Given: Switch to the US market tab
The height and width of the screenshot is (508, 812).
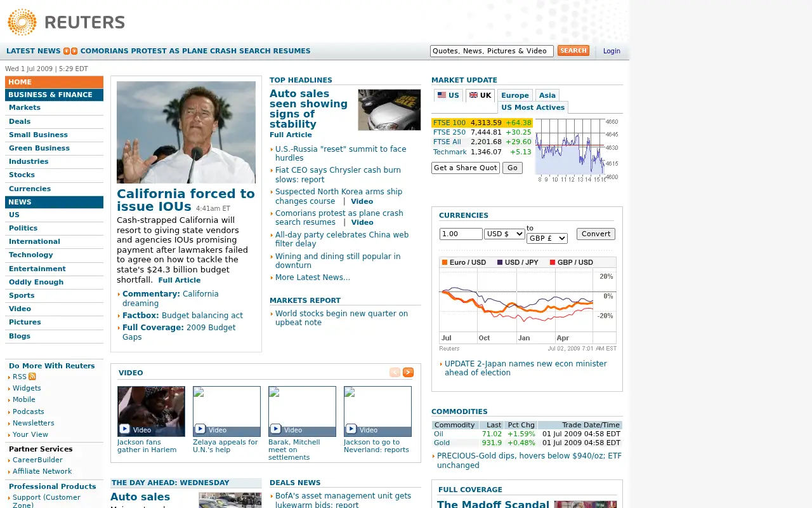Looking at the screenshot, I should (x=449, y=95).
